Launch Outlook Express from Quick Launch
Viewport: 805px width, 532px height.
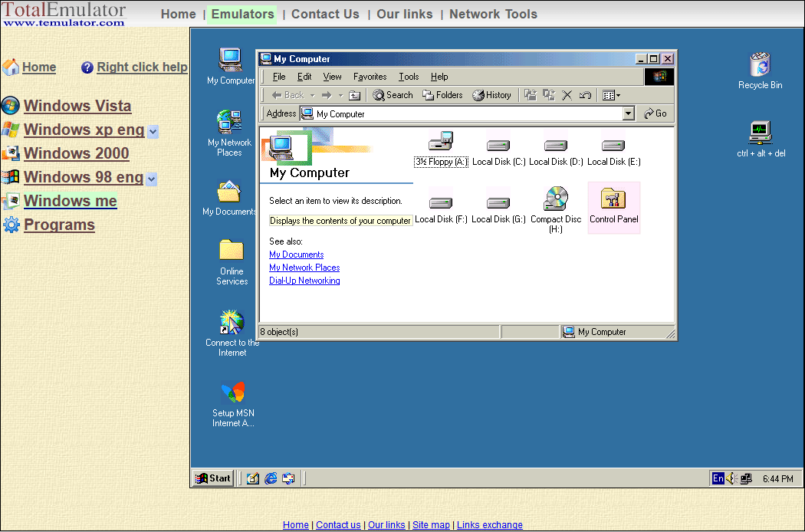point(288,478)
